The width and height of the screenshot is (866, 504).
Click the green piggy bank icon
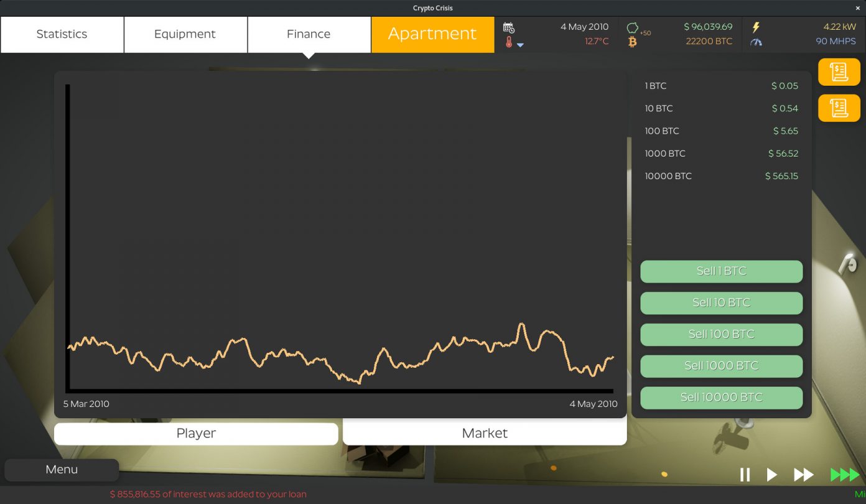[x=633, y=28]
